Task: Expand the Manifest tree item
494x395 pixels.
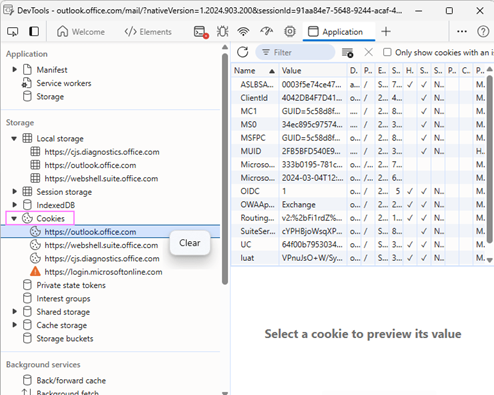Action: 15,70
